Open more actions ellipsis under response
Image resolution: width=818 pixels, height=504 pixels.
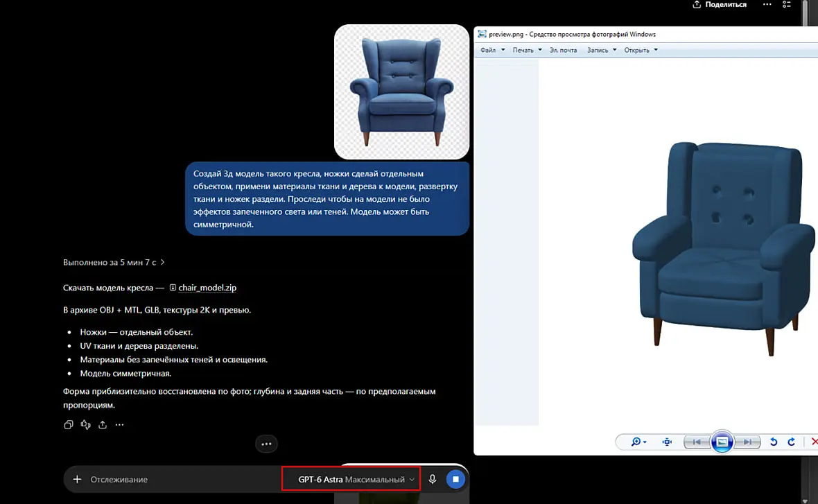(x=119, y=425)
